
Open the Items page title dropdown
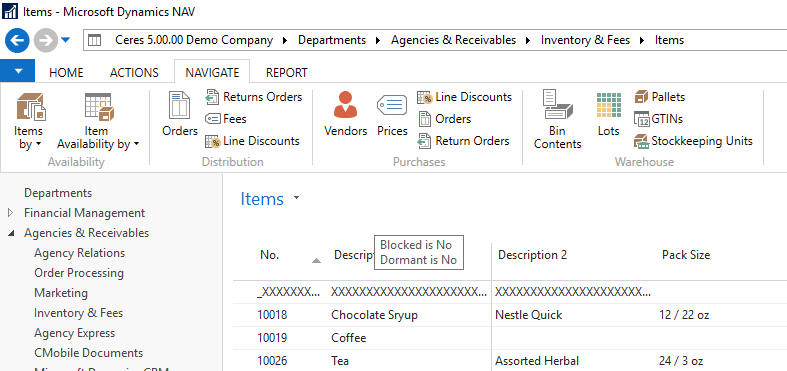coord(296,198)
